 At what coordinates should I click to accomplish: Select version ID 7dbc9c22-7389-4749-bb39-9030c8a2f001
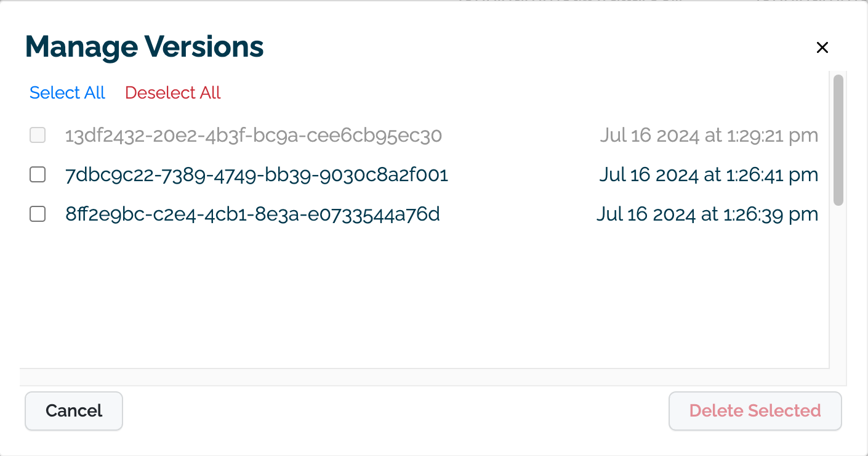pos(256,175)
